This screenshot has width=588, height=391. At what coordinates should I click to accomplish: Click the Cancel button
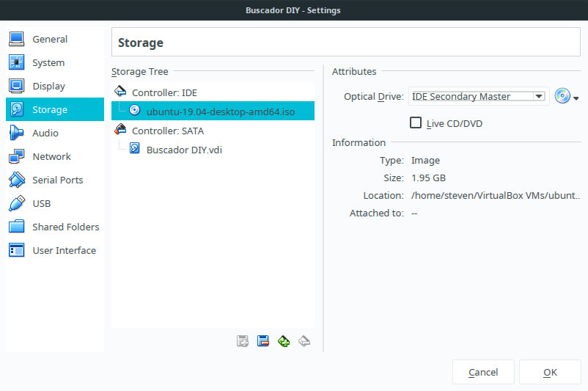(483, 372)
